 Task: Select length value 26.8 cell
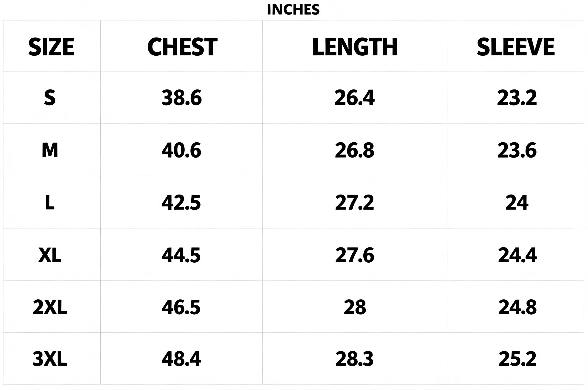(x=355, y=150)
